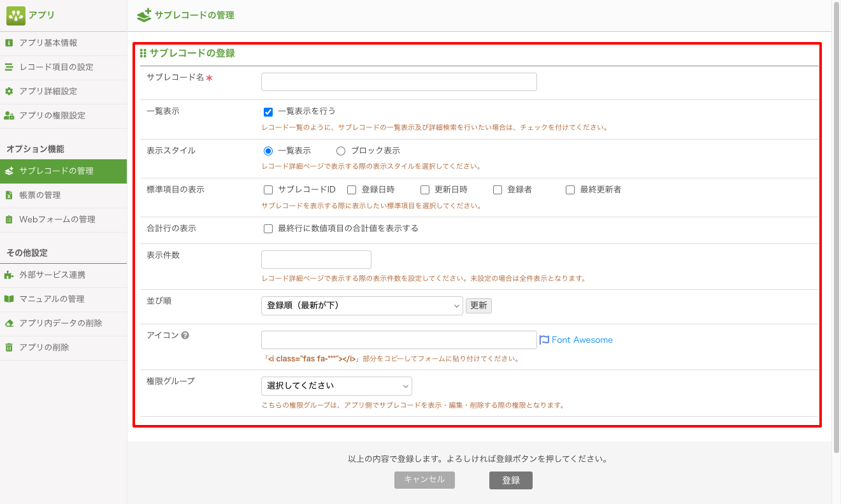Image resolution: width=841 pixels, height=504 pixels.
Task: Focus the アイコン text input field
Action: click(x=399, y=340)
